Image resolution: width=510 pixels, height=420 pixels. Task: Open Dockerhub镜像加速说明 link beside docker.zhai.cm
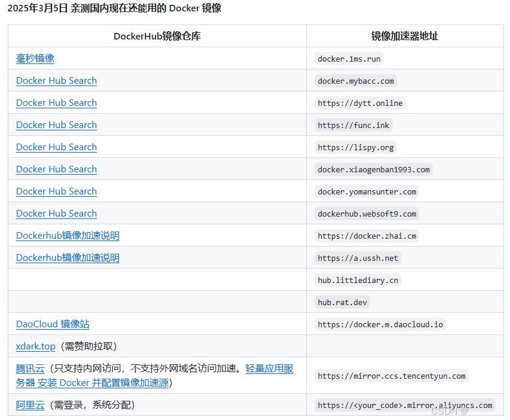68,236
